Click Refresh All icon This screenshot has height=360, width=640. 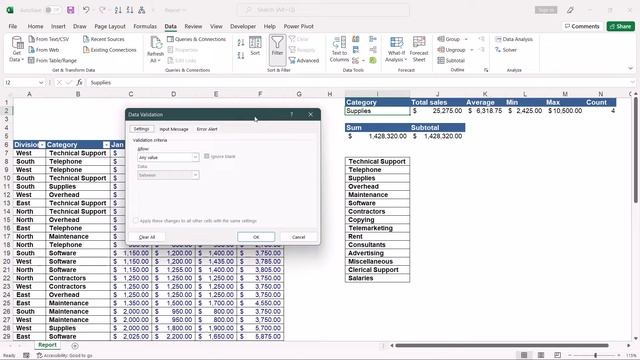click(155, 49)
